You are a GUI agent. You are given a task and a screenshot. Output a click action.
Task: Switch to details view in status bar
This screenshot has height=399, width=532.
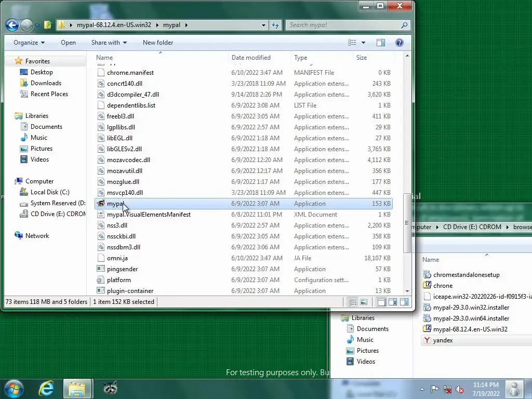353,302
